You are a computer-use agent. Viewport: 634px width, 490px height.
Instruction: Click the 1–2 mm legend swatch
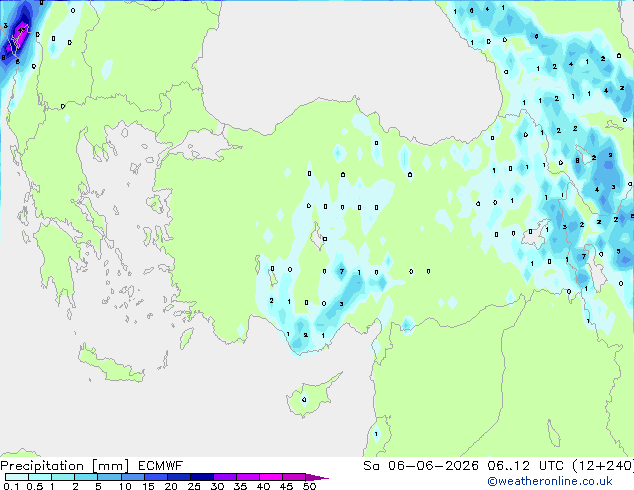[63, 477]
